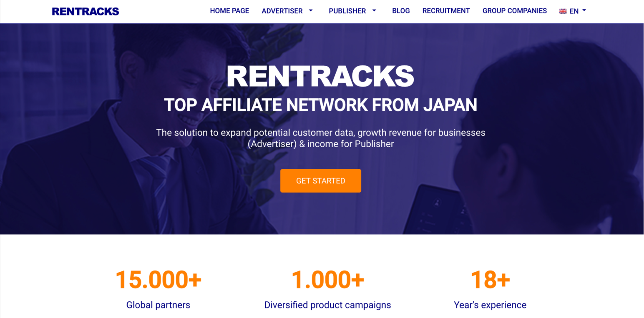Image resolution: width=644 pixels, height=318 pixels.
Task: Click the Top Affiliate Network From Japan heading
Action: [x=320, y=105]
